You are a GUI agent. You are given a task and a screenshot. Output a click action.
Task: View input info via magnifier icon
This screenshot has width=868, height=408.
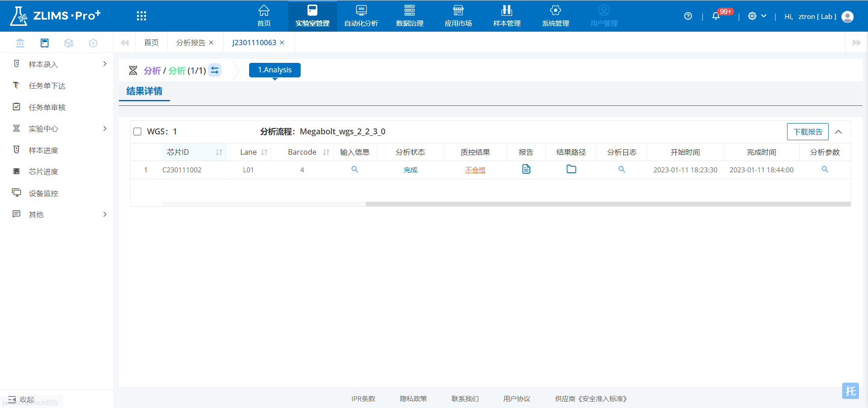click(354, 169)
